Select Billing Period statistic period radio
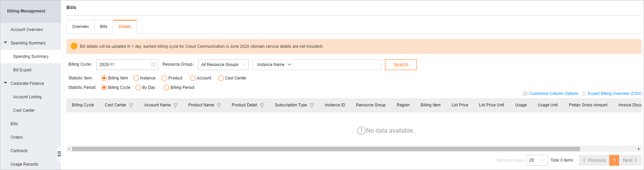This screenshot has width=644, height=170. click(166, 88)
